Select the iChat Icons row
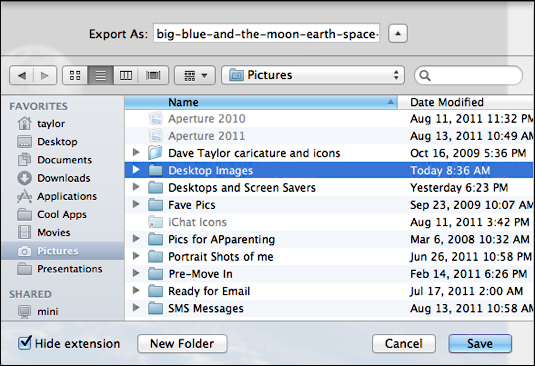Screen dimensions: 535x366 pyautogui.click(x=329, y=222)
